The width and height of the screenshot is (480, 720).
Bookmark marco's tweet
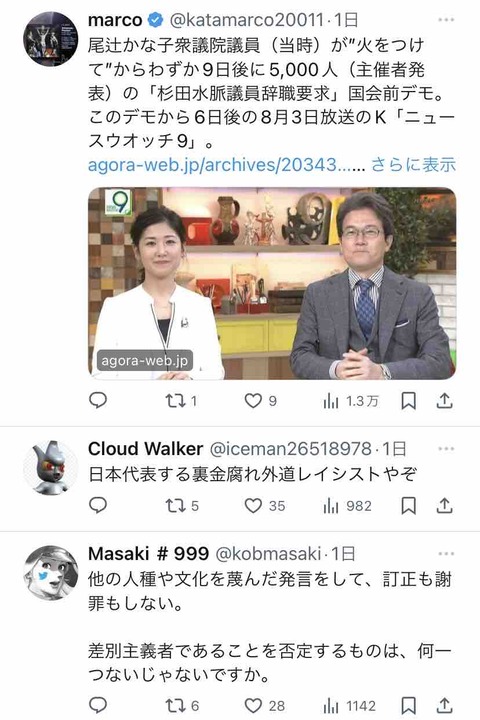click(408, 401)
